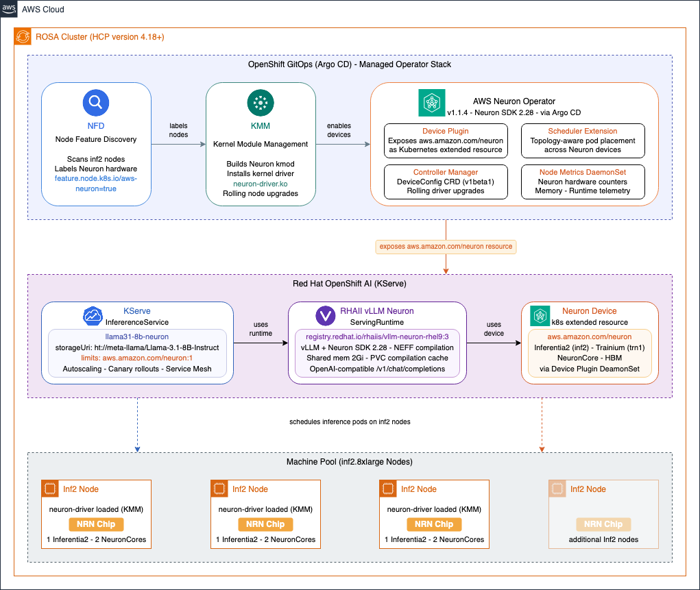Click the AWS Neuron Operator teal icon
The image size is (700, 590).
click(x=432, y=103)
